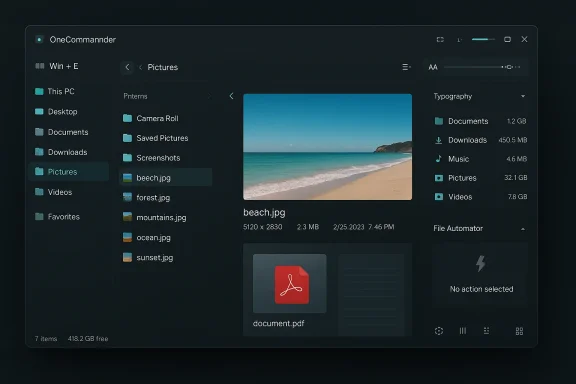Click the forest.jpg thumbnail icon
576x384 pixels.
pos(127,197)
